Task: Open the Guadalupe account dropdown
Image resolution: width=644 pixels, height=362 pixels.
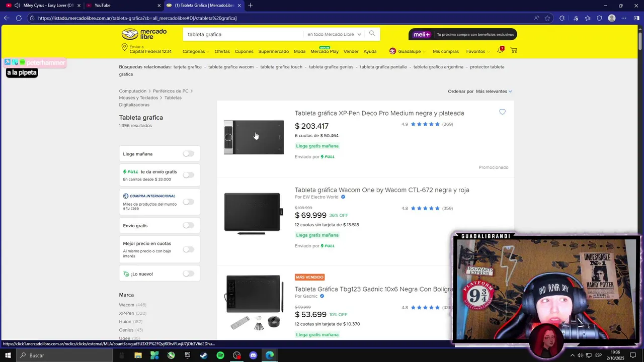Action: pyautogui.click(x=408, y=51)
